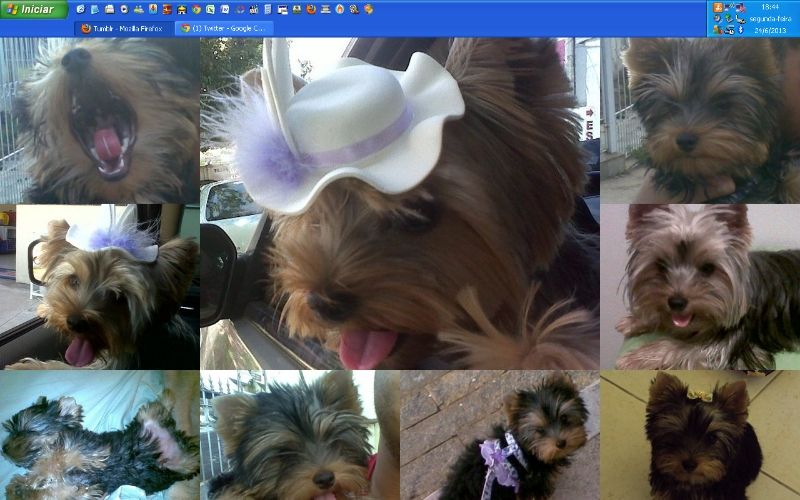Image resolution: width=800 pixels, height=500 pixels.
Task: Click the date 24/6/2013 in the tray
Action: (x=770, y=30)
